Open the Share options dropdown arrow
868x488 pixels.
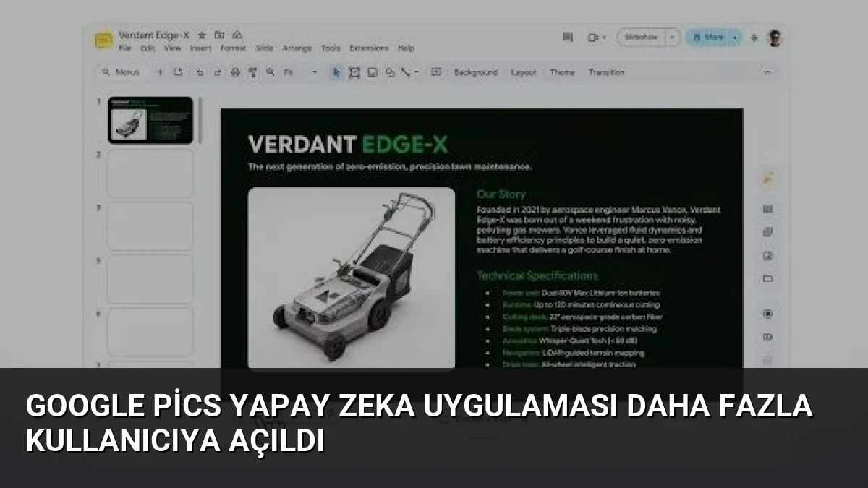click(736, 38)
